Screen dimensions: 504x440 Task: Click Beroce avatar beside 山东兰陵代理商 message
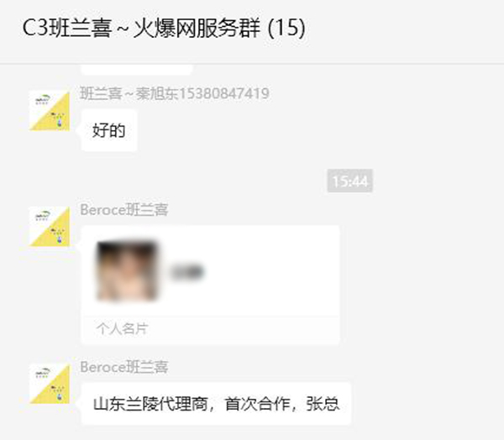(50, 384)
